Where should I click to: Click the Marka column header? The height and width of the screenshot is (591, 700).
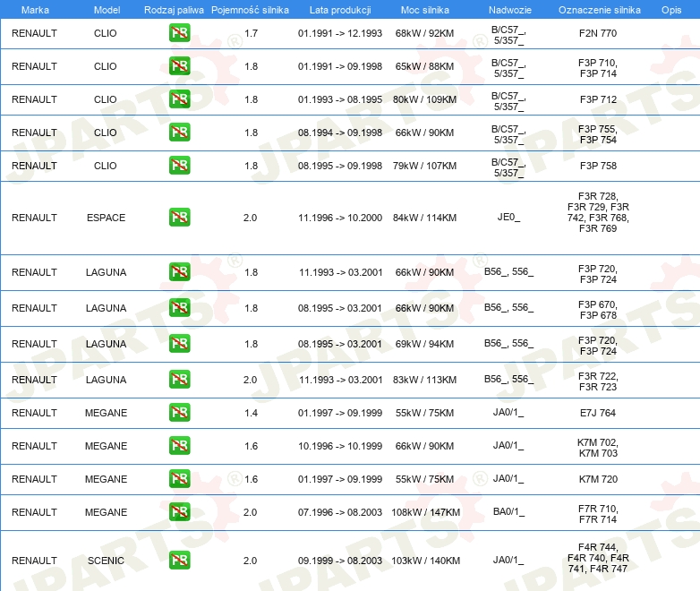click(35, 10)
